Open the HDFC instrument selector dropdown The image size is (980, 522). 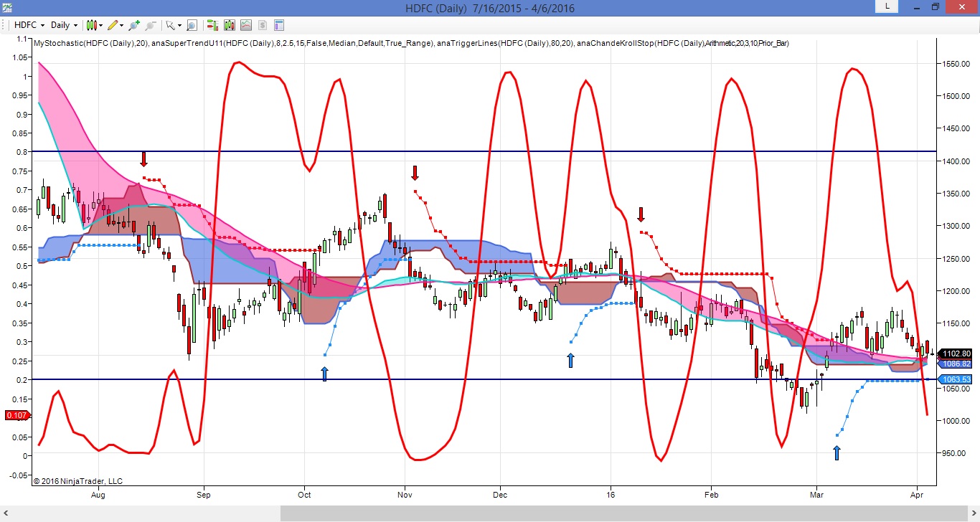tap(30, 25)
